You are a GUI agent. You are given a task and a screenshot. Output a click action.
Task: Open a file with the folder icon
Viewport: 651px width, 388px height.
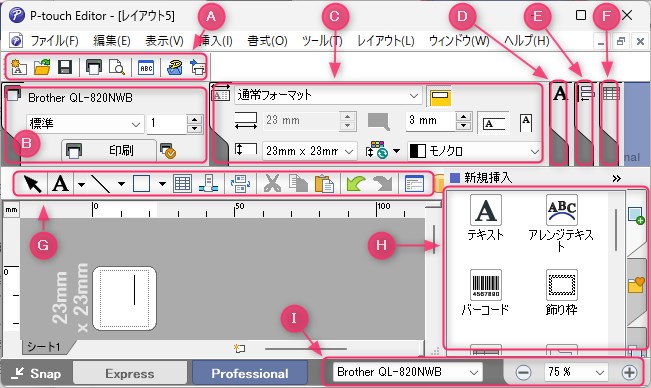42,67
